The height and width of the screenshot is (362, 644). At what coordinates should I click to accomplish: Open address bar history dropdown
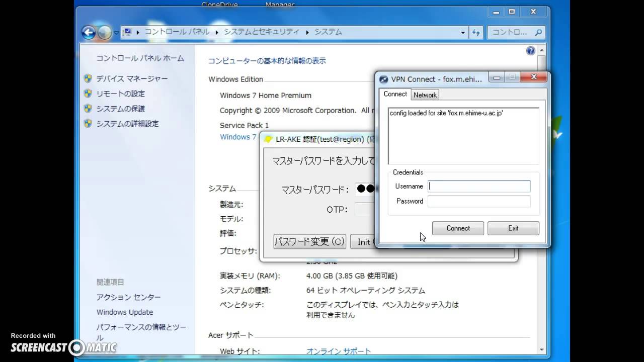pyautogui.click(x=463, y=33)
